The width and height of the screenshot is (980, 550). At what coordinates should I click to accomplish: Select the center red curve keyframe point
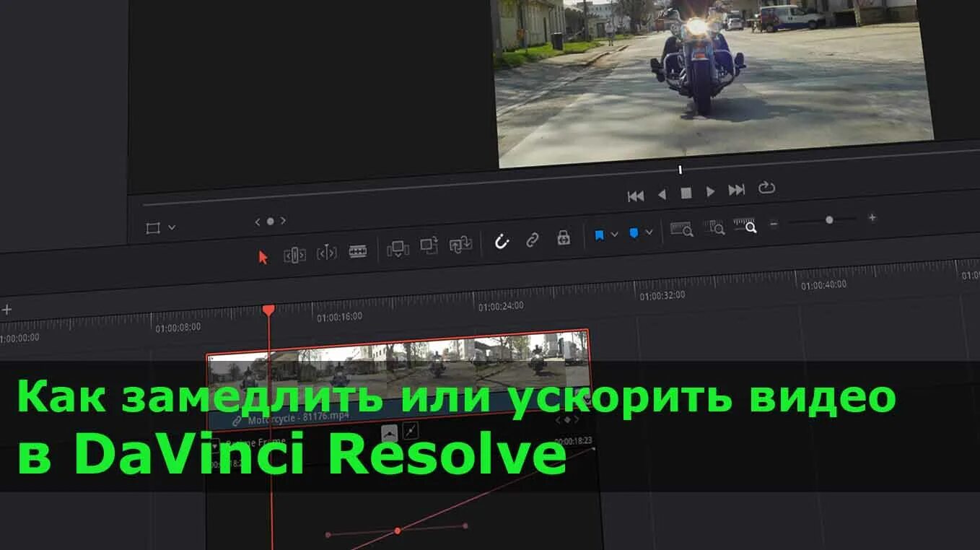397,531
